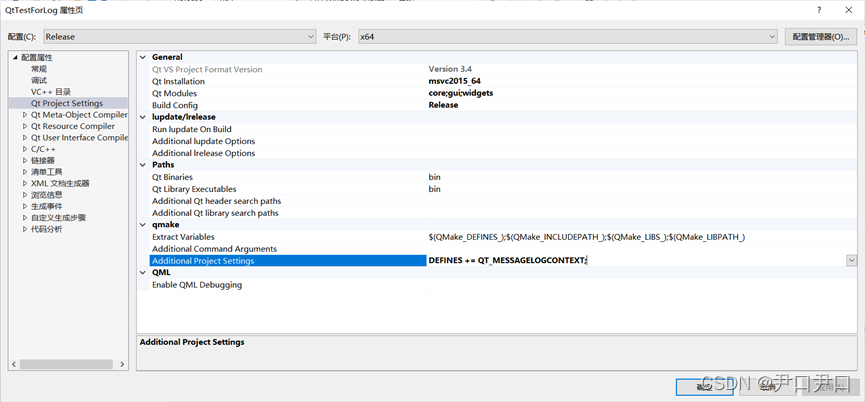
Task: Click the 配置管理器(O)... button
Action: (x=820, y=37)
